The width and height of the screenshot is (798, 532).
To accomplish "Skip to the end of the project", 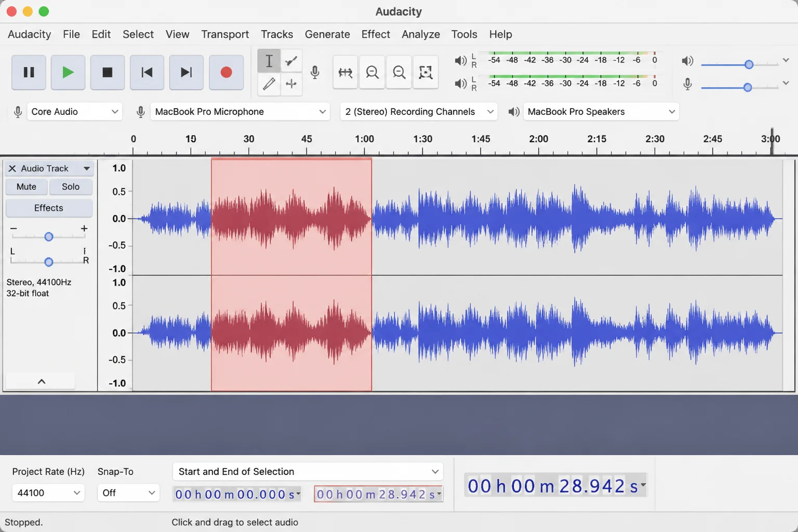I will pos(186,72).
